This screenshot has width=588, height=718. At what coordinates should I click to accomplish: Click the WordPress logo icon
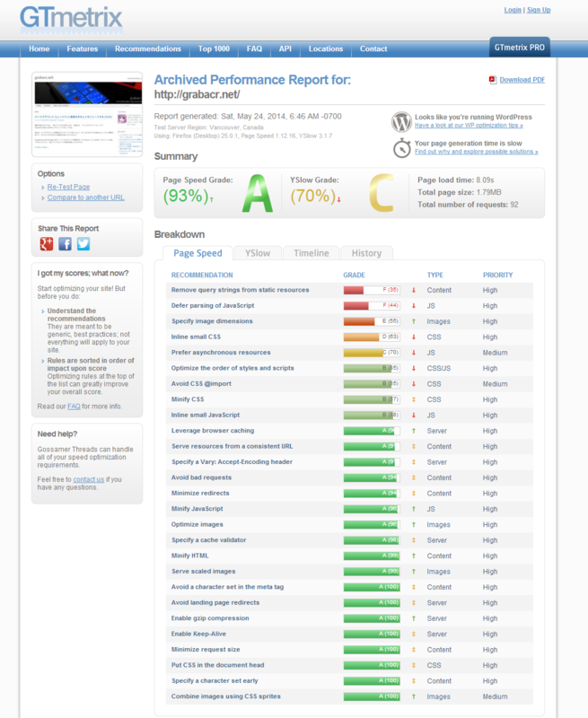tap(401, 122)
